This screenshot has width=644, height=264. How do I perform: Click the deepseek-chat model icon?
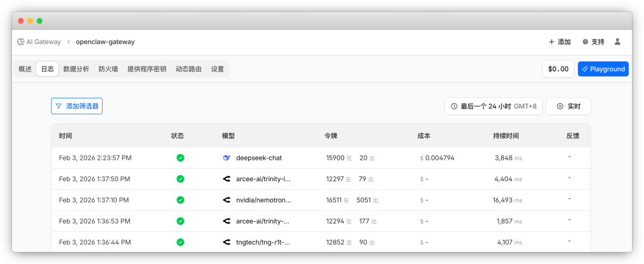pos(227,158)
